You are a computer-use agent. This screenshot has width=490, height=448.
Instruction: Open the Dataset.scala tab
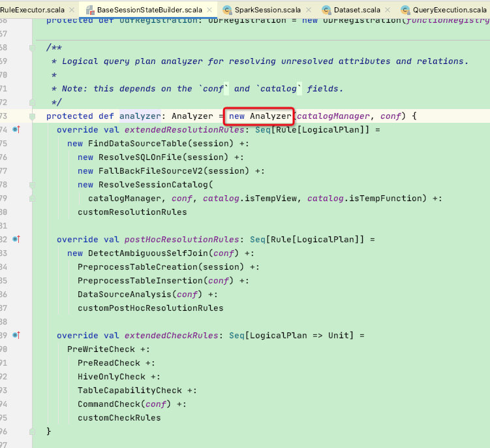pos(357,10)
